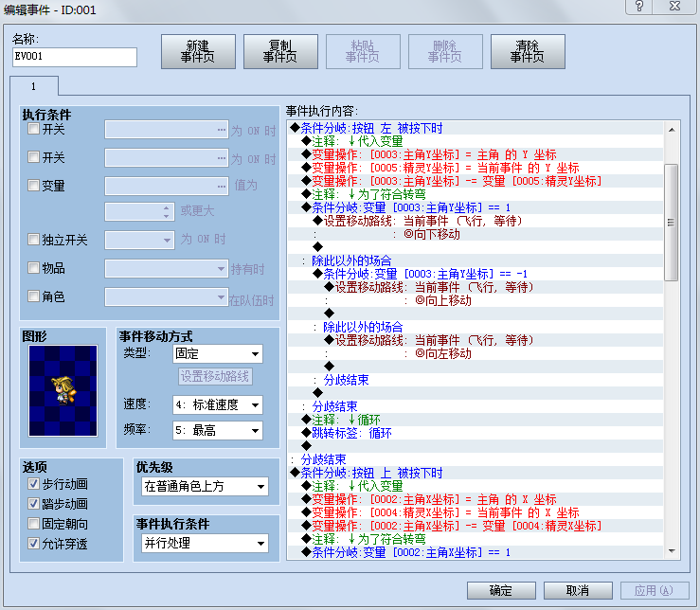Click 清除事件页 button
The image size is (700, 610).
[x=528, y=52]
